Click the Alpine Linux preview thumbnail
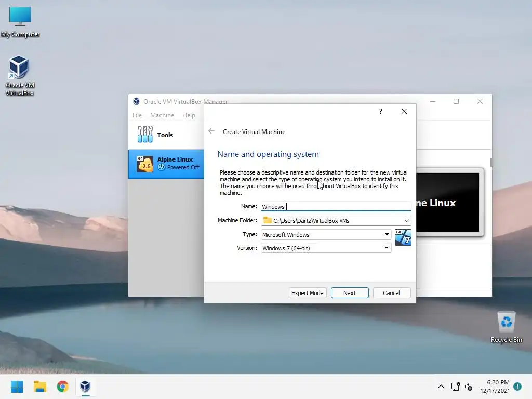 click(x=448, y=202)
